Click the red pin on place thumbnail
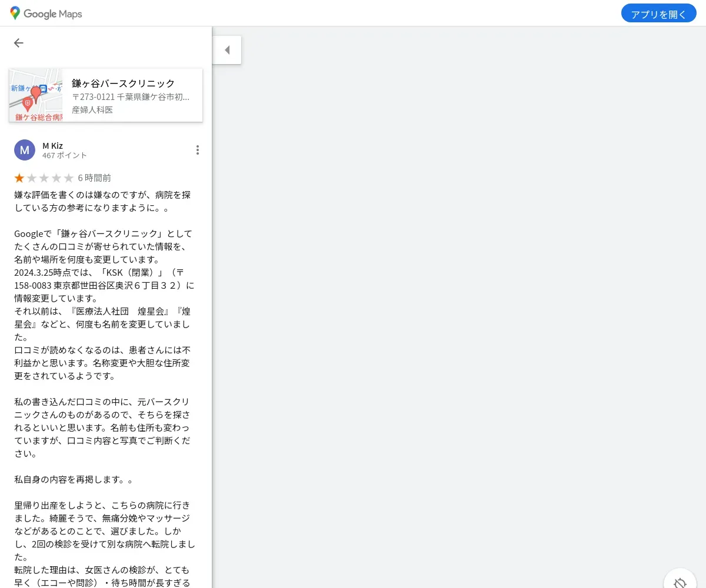The width and height of the screenshot is (706, 588). click(36, 94)
